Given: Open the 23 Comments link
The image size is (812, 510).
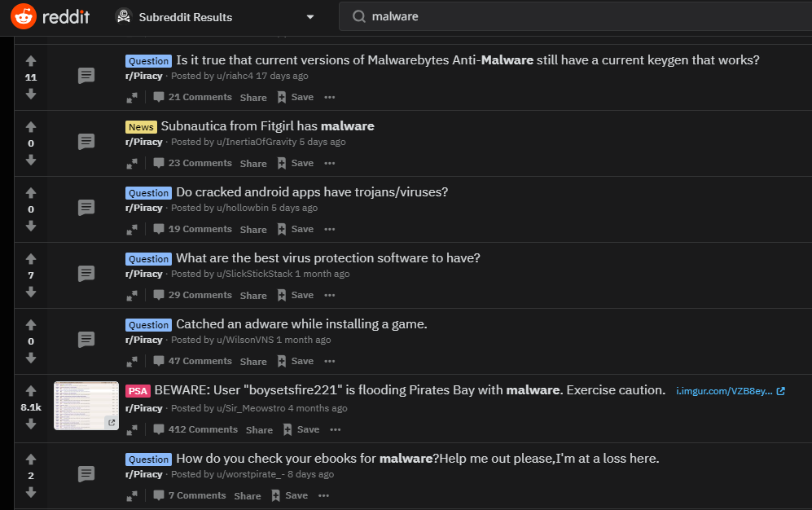Looking at the screenshot, I should tap(193, 163).
